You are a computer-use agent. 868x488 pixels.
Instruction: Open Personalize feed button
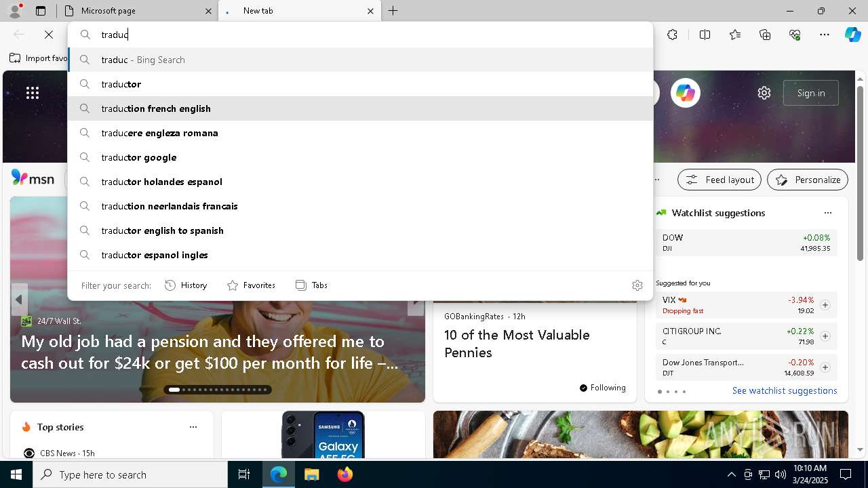pyautogui.click(x=808, y=180)
